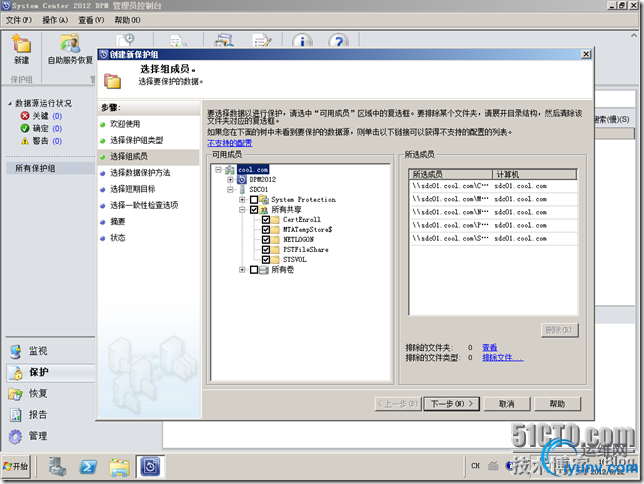Select the first sdc01.cool.com\C member row
This screenshot has width=644, height=484.
(494, 186)
